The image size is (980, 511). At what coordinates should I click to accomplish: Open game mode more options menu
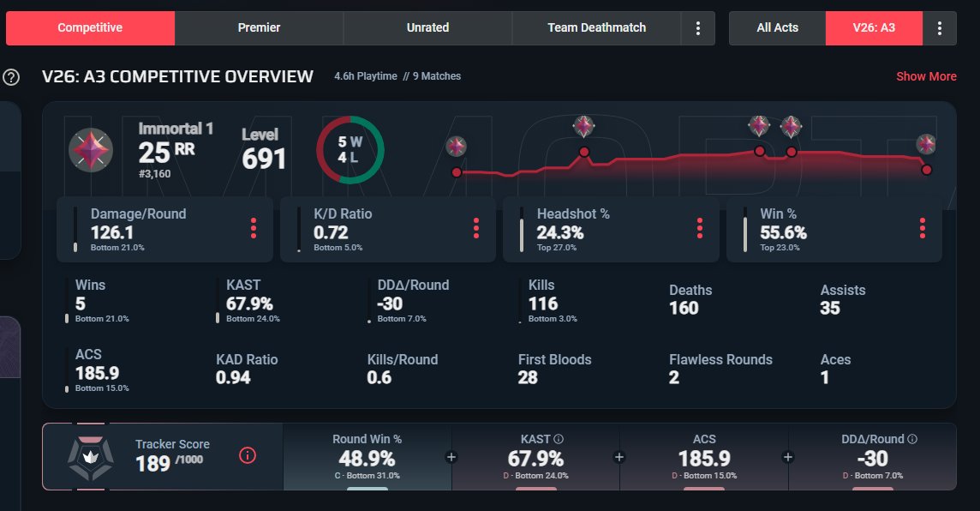pyautogui.click(x=698, y=28)
